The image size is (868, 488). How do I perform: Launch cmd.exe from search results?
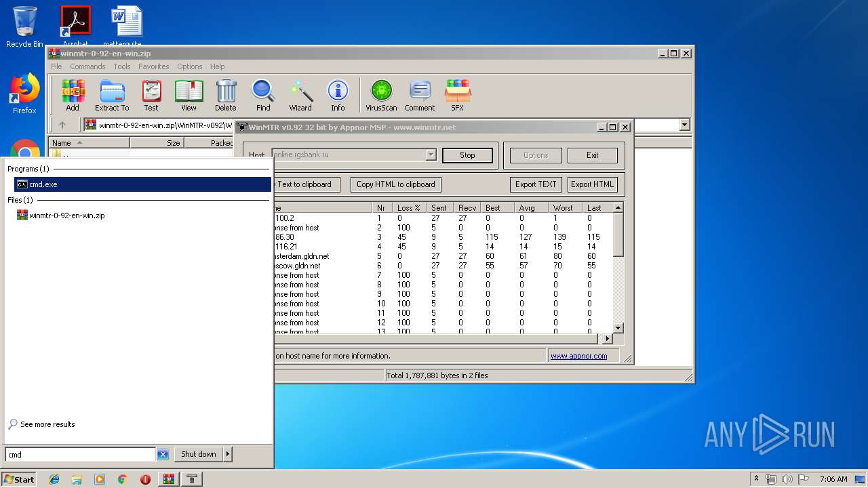click(142, 184)
